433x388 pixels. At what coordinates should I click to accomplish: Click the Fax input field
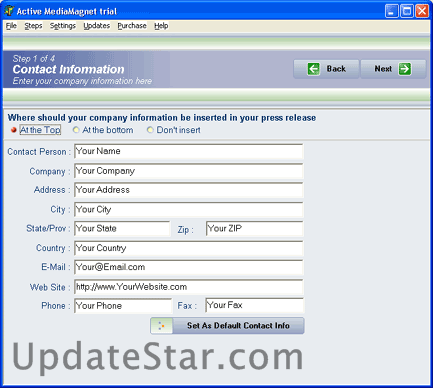pos(255,305)
